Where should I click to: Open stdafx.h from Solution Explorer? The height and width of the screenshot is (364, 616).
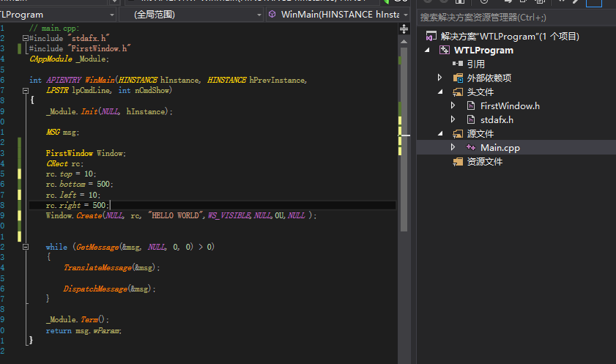tap(497, 120)
